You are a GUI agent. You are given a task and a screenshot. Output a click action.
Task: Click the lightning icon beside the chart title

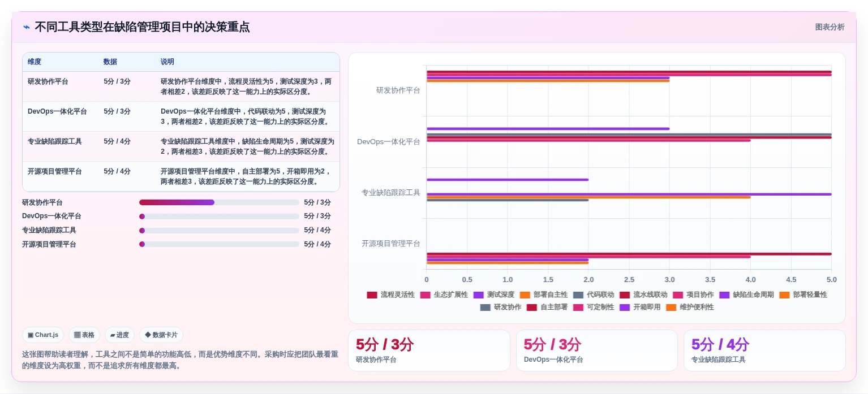pos(27,27)
